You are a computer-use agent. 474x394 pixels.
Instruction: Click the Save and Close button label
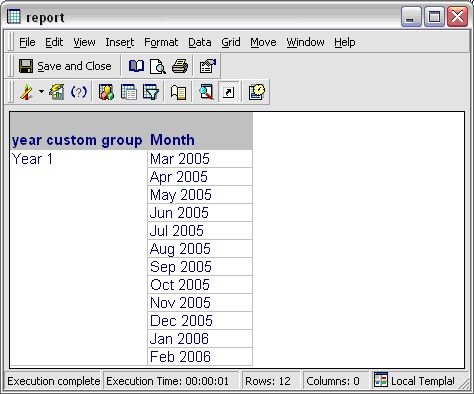coord(74,66)
